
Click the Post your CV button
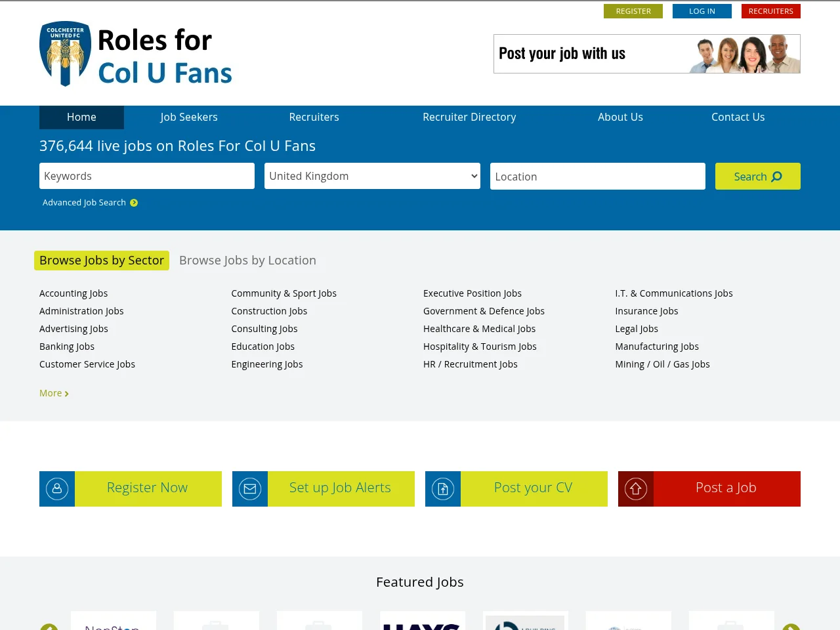516,489
